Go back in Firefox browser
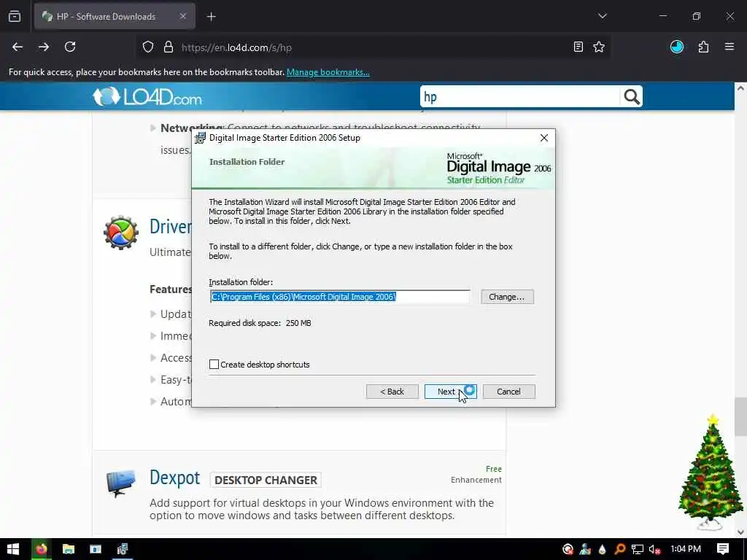Screen dimensions: 747x560 (18, 47)
